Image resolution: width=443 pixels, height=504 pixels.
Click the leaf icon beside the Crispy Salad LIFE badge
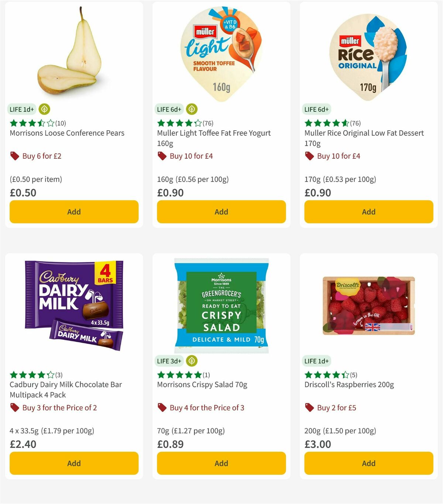coord(192,361)
